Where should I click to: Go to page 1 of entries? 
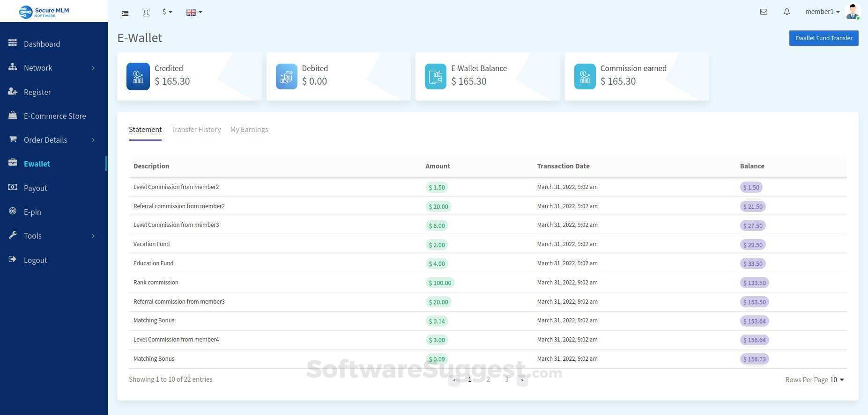[x=470, y=379]
